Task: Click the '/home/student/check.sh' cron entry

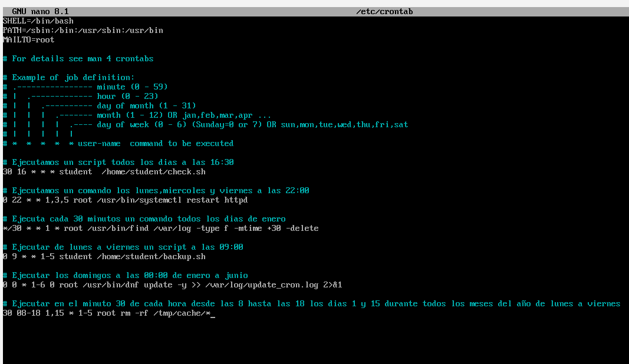Action: pyautogui.click(x=104, y=171)
